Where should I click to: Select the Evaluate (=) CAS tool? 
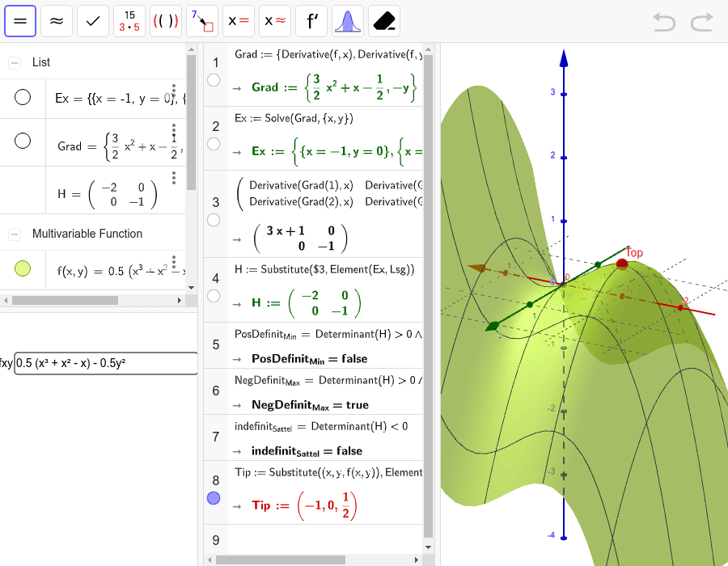20,21
